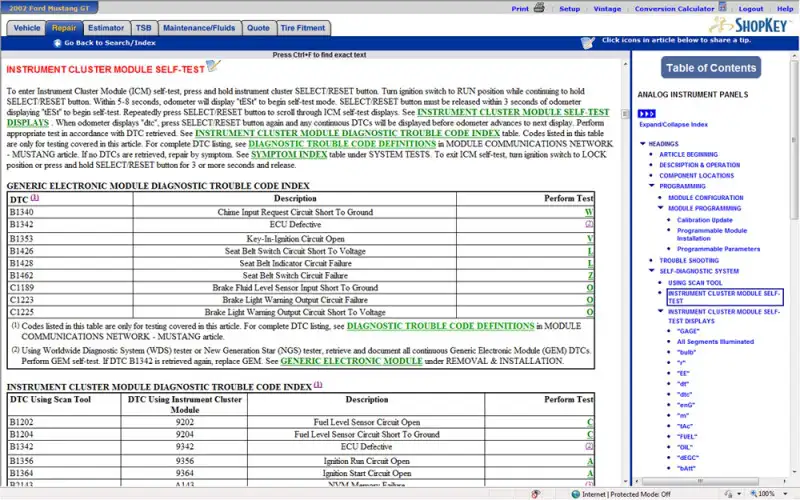This screenshot has height=500, width=800.
Task: Open the "FUEL" entry in the contents
Action: coord(687,437)
